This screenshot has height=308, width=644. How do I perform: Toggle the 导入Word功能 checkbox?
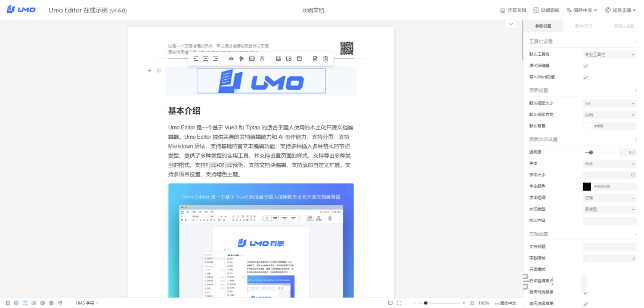[x=586, y=77]
